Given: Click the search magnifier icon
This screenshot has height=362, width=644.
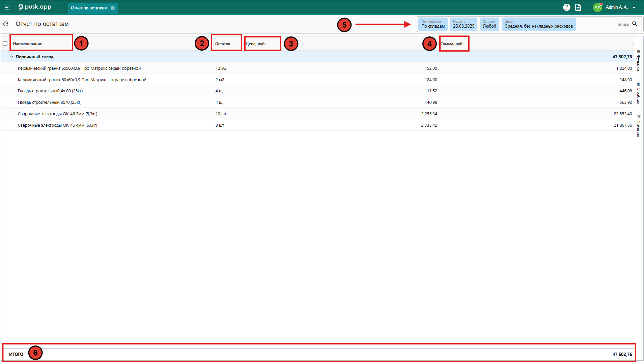Looking at the screenshot, I should point(635,24).
